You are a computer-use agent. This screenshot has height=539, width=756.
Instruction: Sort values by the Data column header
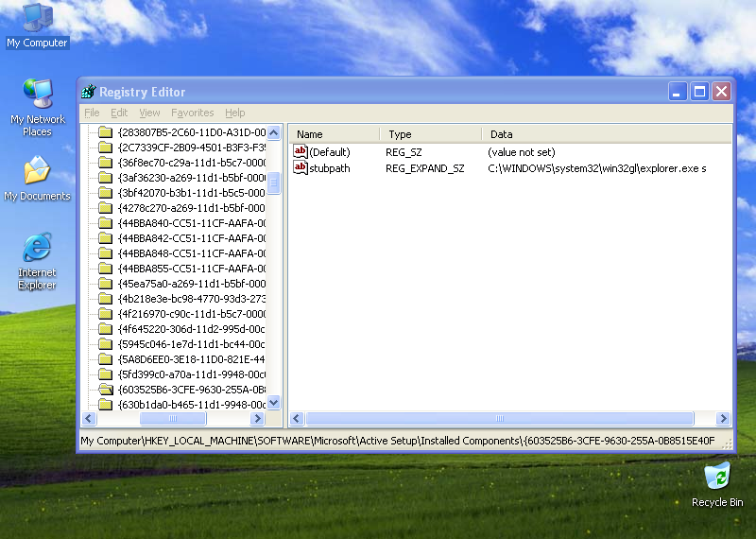607,134
